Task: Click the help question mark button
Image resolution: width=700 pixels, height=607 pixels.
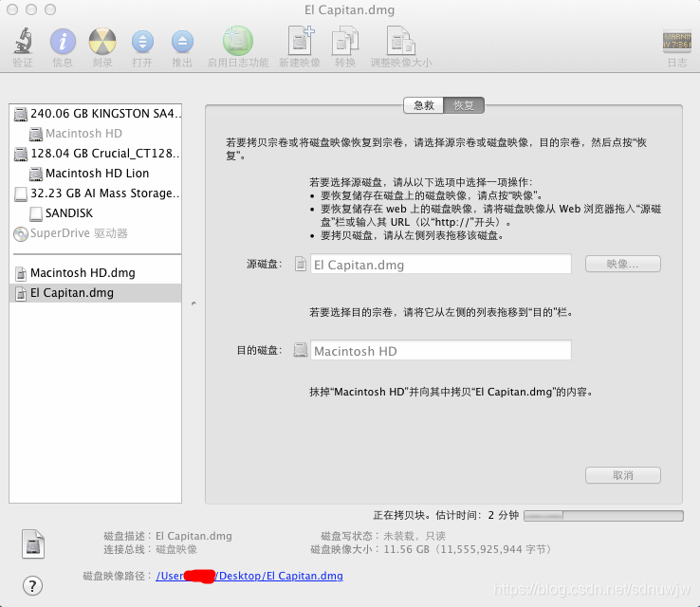Action: click(32, 586)
